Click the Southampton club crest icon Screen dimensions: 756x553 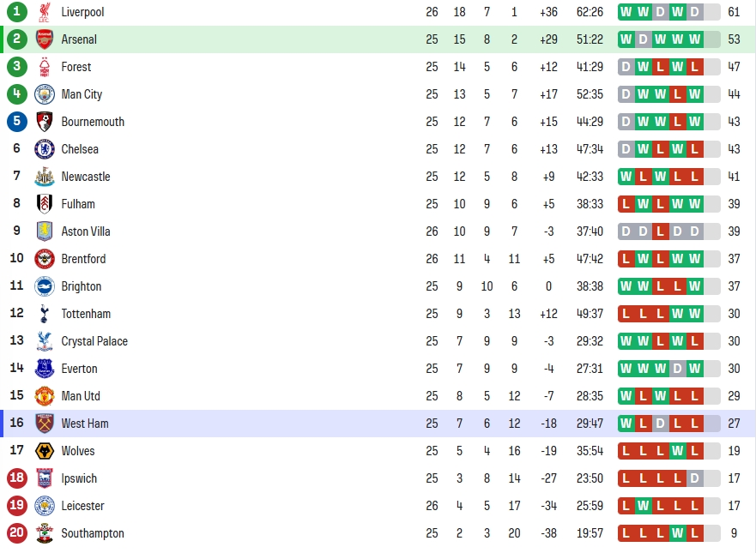[x=45, y=534]
